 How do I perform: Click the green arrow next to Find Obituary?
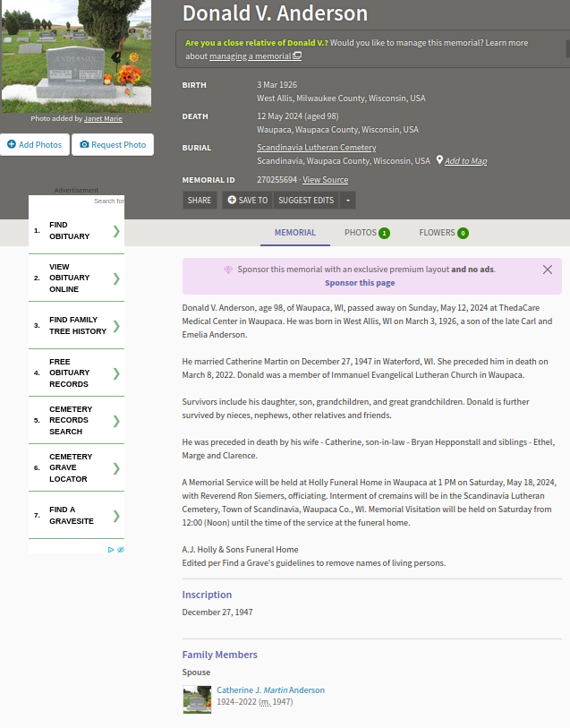[x=115, y=231]
